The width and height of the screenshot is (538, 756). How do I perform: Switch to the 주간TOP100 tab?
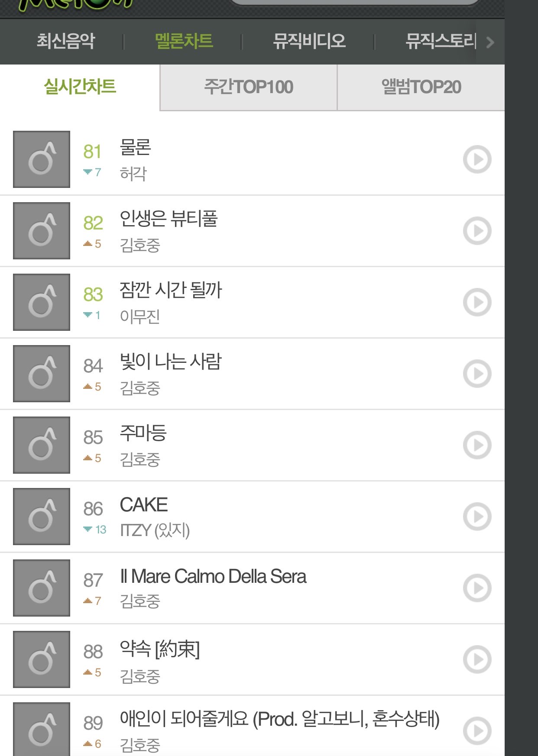249,87
